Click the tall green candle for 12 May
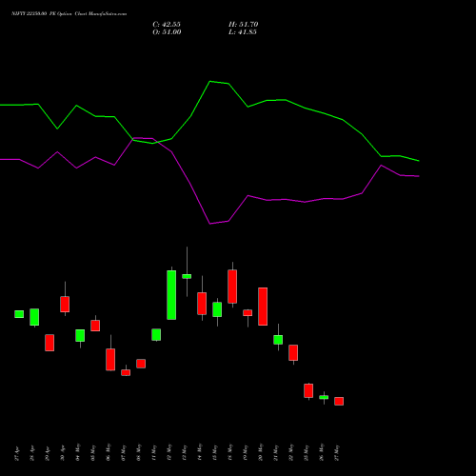The image size is (476, 476). point(171,295)
